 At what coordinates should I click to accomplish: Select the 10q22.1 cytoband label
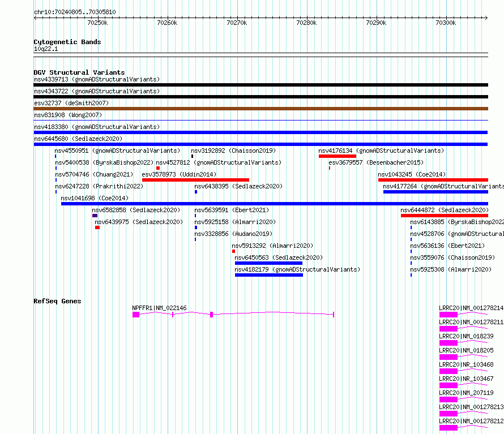pos(46,49)
